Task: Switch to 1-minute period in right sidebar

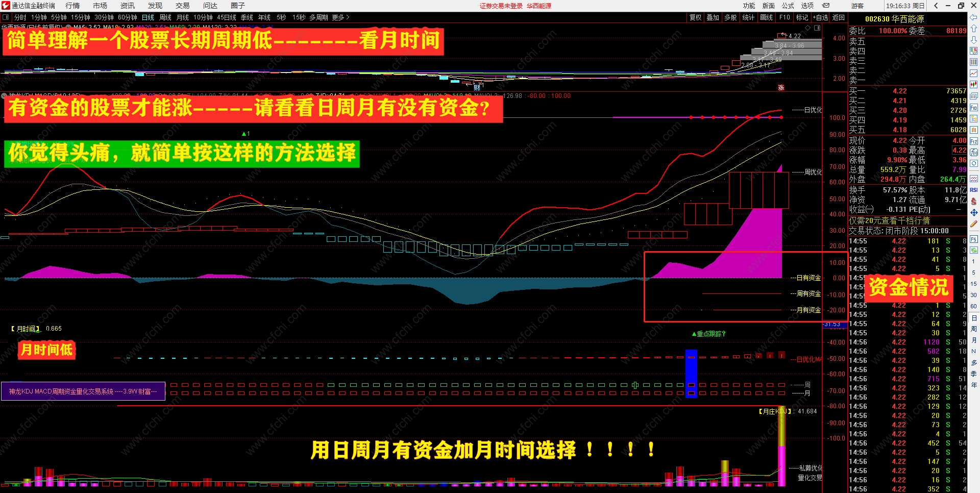Action: [974, 261]
